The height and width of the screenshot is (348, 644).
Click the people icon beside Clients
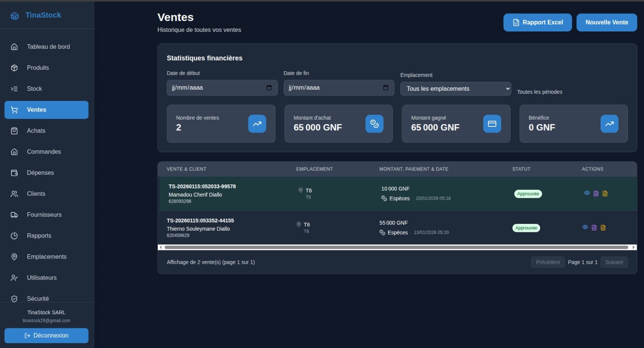(x=14, y=194)
